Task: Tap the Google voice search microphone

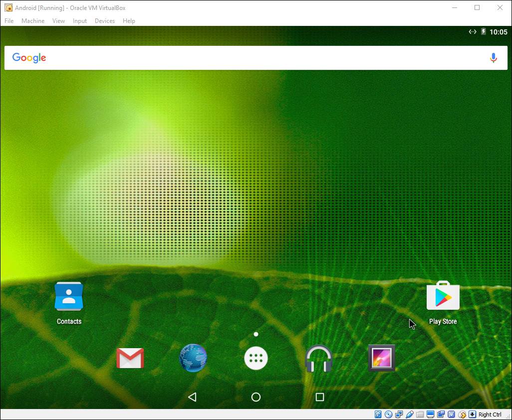Action: [x=493, y=58]
